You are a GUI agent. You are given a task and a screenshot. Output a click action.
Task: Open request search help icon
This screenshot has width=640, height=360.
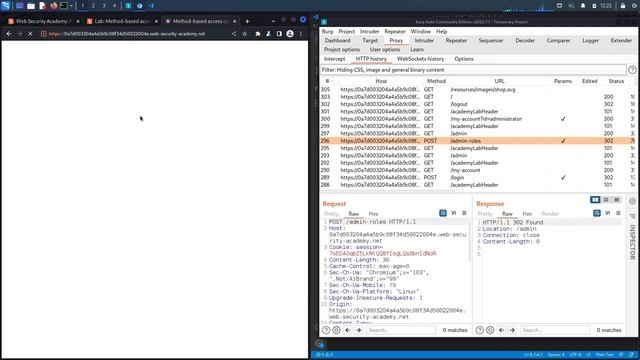pyautogui.click(x=326, y=330)
